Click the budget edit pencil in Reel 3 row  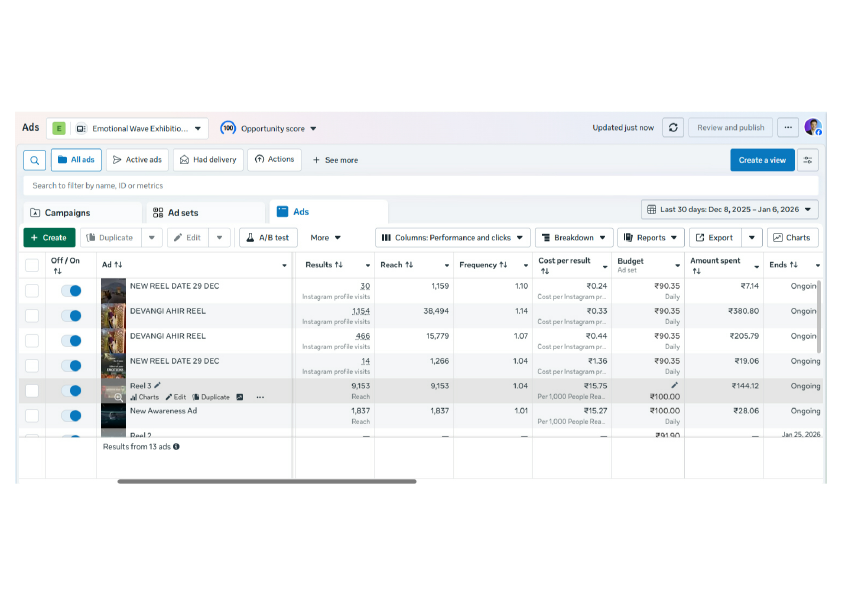(674, 385)
